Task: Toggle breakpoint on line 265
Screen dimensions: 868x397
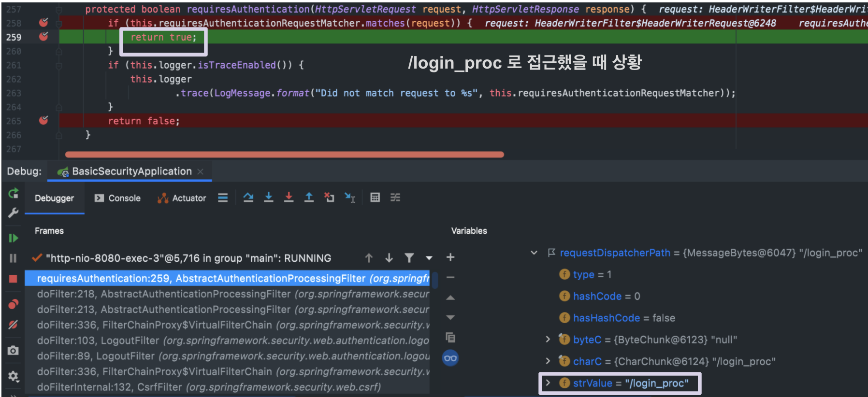Action: pyautogui.click(x=43, y=120)
